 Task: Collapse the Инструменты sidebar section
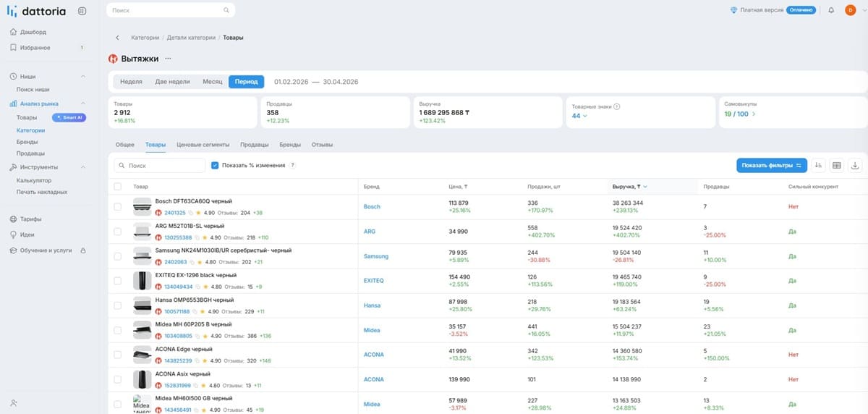[x=83, y=167]
